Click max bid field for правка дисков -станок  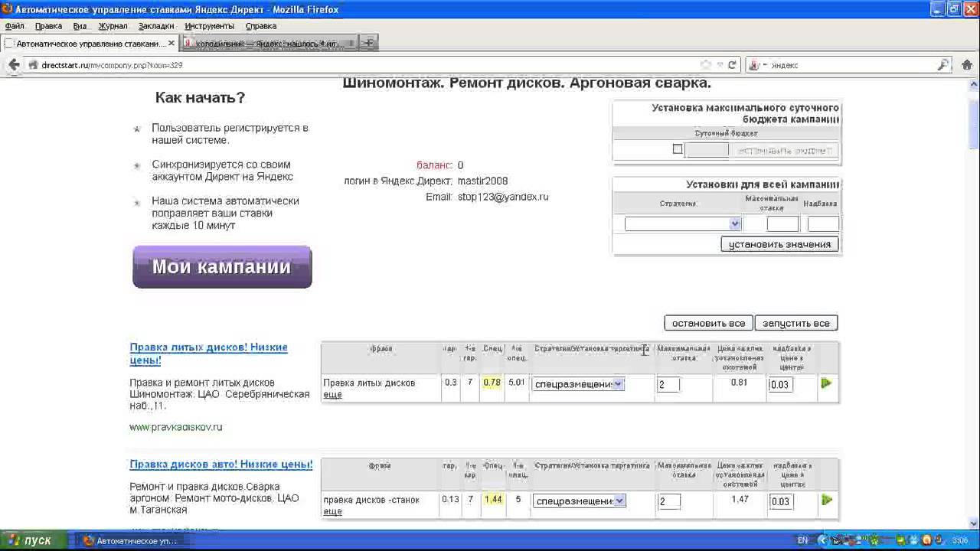pos(669,501)
